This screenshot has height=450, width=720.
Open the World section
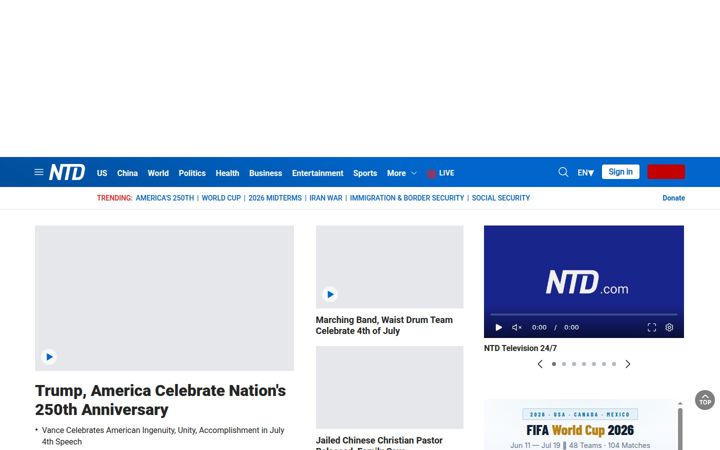(x=158, y=173)
